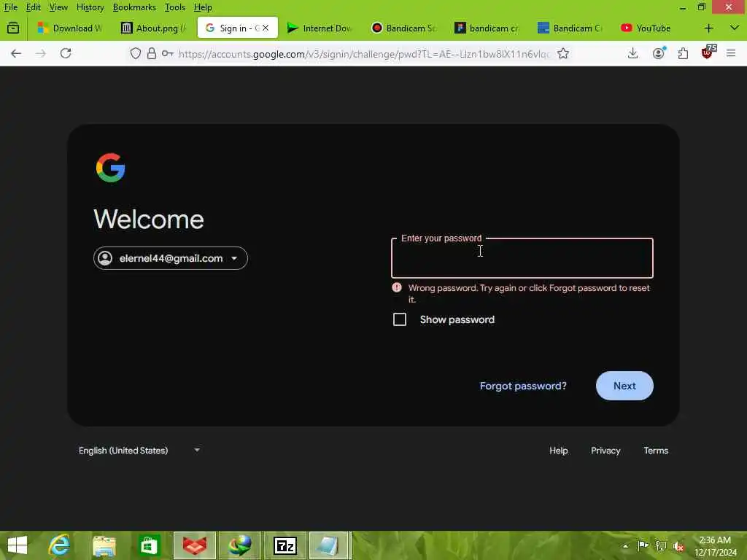Viewport: 747px width, 560px height.
Task: Open the Help footer link
Action: [x=558, y=451]
